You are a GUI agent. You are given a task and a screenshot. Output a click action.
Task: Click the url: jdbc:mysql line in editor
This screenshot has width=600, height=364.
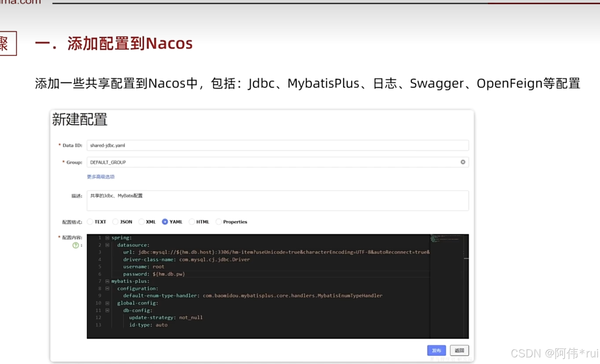(276, 252)
